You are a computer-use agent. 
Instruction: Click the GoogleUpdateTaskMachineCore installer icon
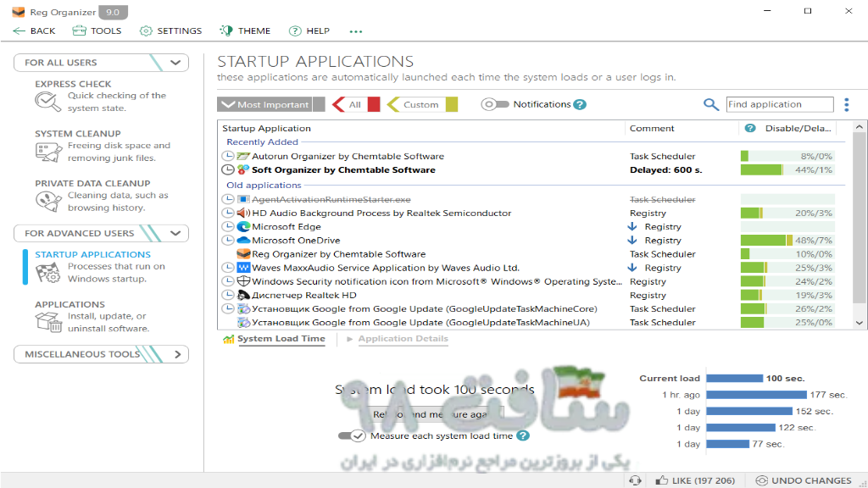pyautogui.click(x=243, y=308)
